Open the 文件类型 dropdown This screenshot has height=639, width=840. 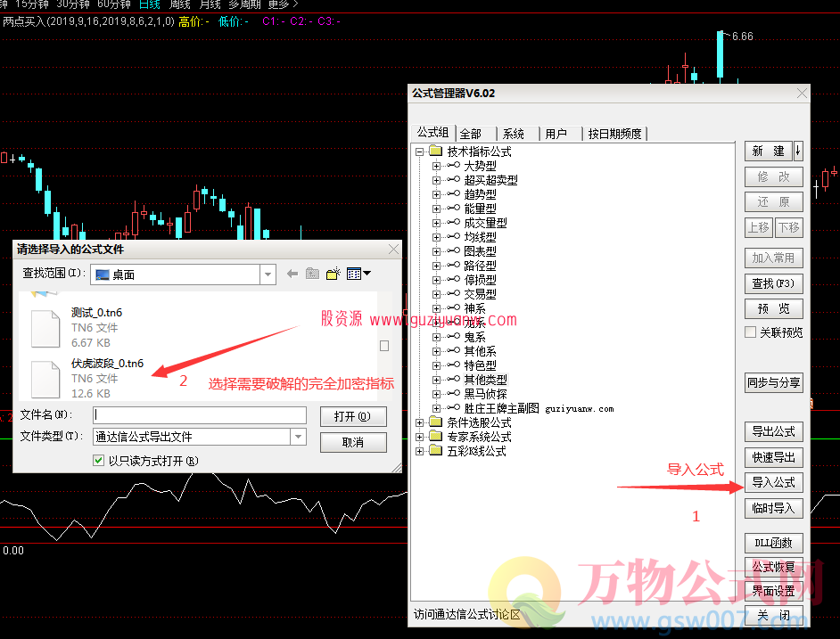point(297,437)
